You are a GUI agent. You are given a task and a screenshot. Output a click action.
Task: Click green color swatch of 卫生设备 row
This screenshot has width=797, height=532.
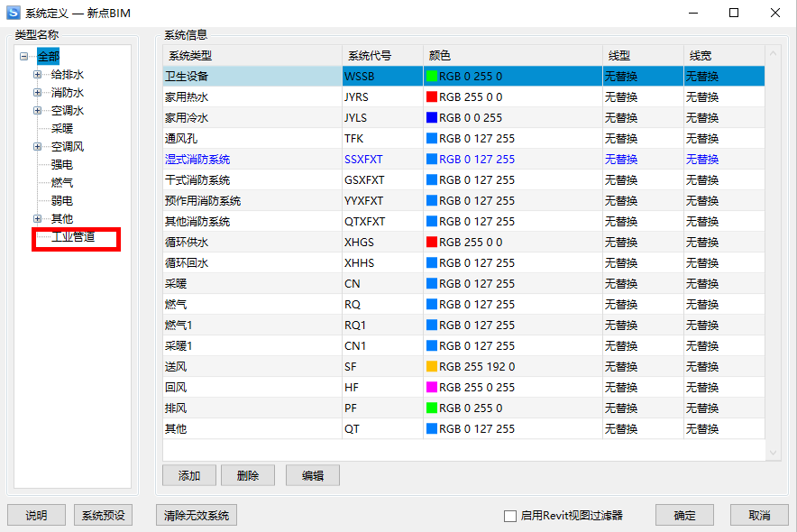(432, 77)
